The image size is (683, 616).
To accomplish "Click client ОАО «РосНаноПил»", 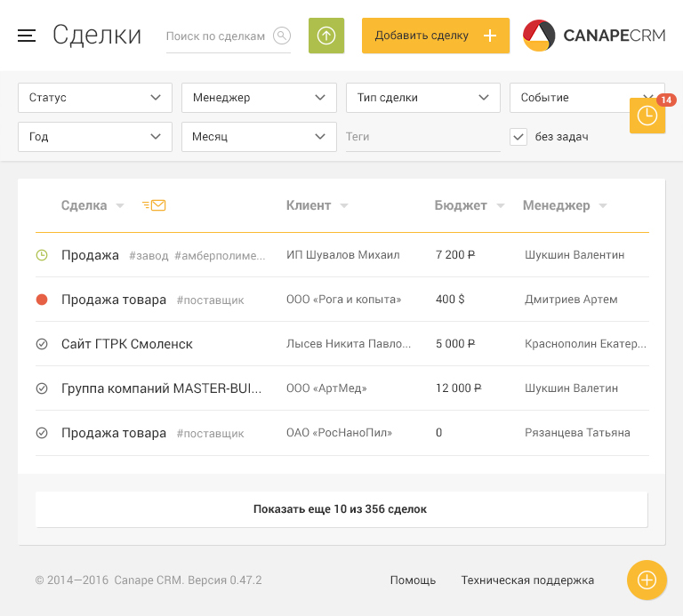I will [339, 432].
